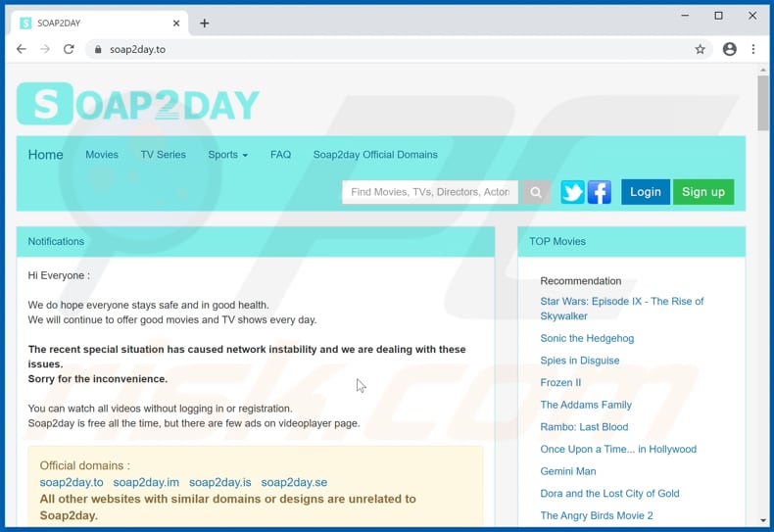Image resolution: width=774 pixels, height=532 pixels.
Task: Go to the FAQ page
Action: [280, 155]
